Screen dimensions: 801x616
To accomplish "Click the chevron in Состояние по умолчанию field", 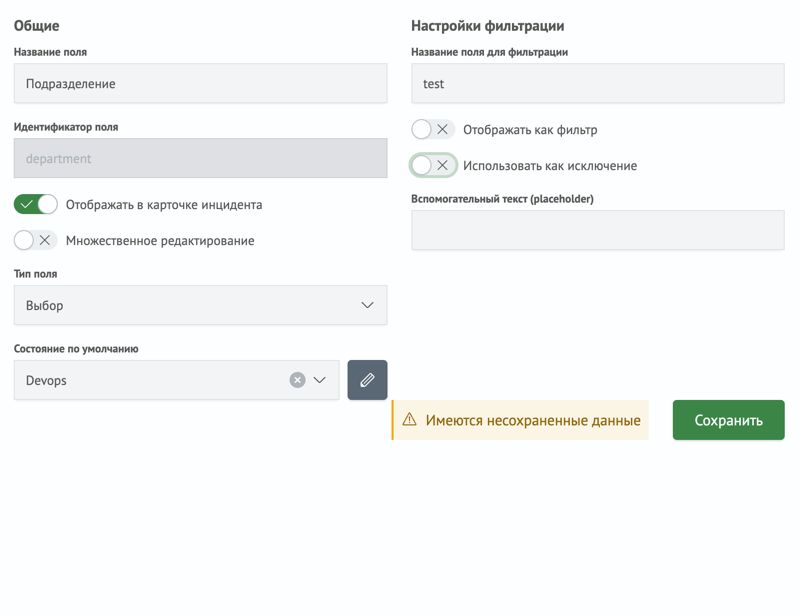I will pos(320,380).
